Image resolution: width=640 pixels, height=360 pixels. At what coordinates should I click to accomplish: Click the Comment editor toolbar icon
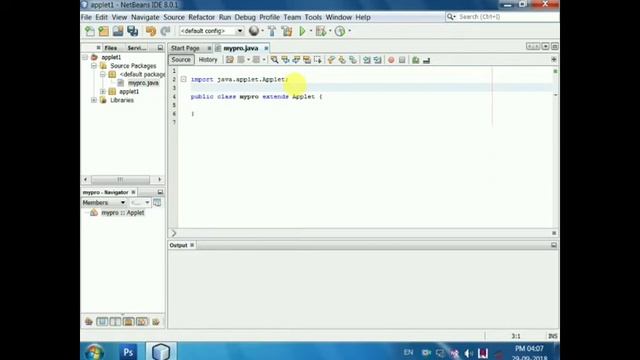[416, 60]
